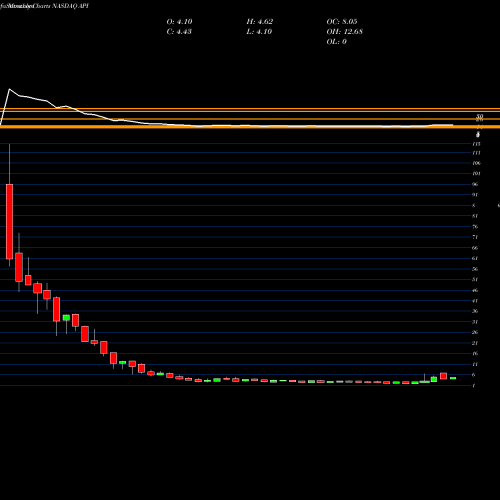The image size is (500, 500).
Task: Select the high value 'H: 4.62'
Action: coord(260,22)
